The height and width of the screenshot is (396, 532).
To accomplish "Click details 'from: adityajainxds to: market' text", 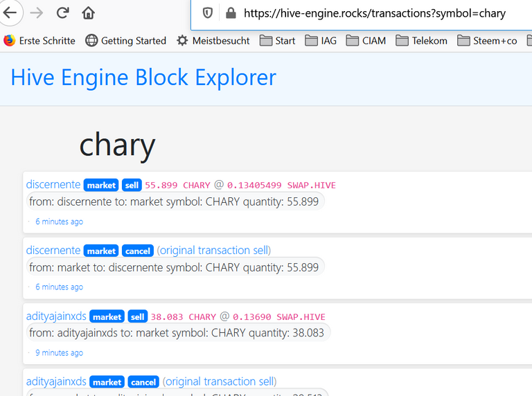I will pyautogui.click(x=177, y=333).
